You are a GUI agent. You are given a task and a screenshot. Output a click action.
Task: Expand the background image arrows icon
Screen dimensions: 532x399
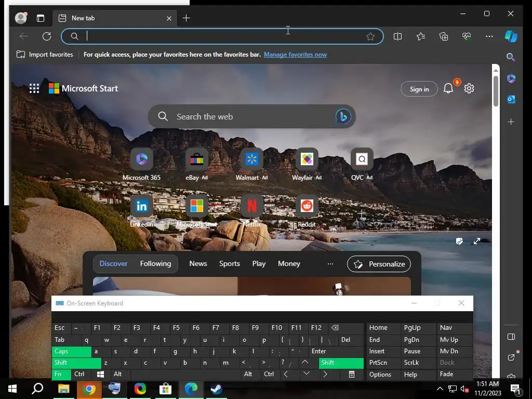(477, 241)
